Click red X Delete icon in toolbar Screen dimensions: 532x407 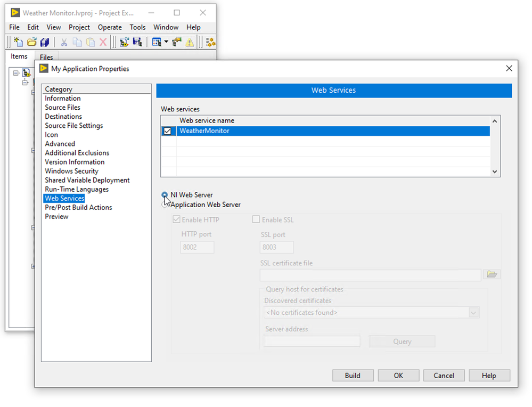(103, 42)
